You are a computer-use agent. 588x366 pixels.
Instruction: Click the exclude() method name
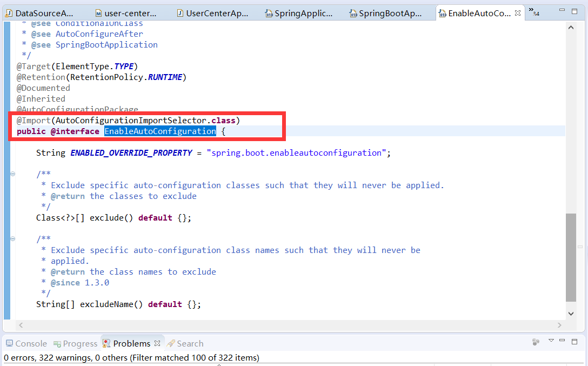(106, 218)
